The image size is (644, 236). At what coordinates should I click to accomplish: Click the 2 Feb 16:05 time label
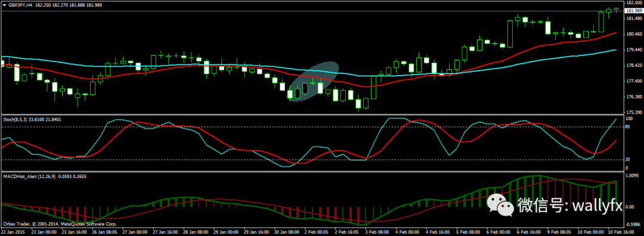346,232
